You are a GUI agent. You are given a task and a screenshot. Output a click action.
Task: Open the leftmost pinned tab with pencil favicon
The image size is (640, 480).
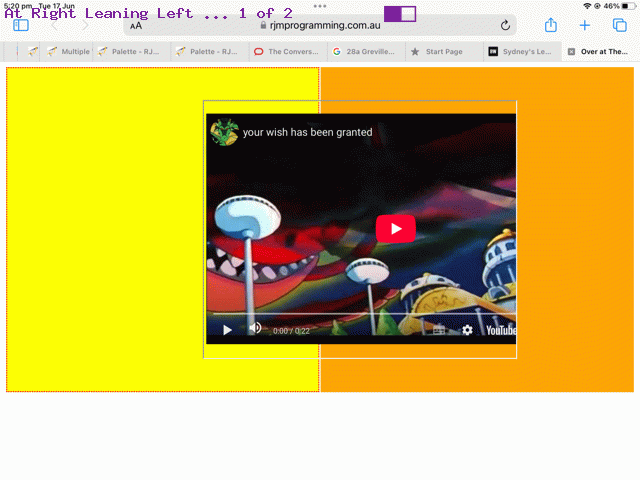[x=33, y=51]
